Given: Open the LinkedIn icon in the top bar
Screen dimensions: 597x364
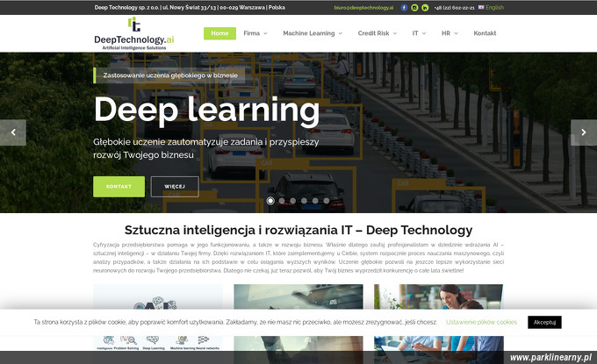Looking at the screenshot, I should point(425,8).
